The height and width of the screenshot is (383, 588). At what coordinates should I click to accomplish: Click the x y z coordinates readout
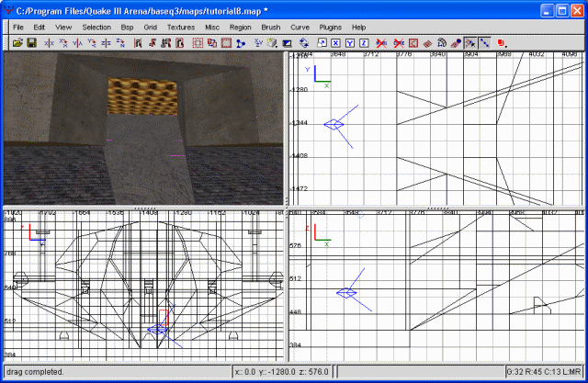pyautogui.click(x=282, y=372)
